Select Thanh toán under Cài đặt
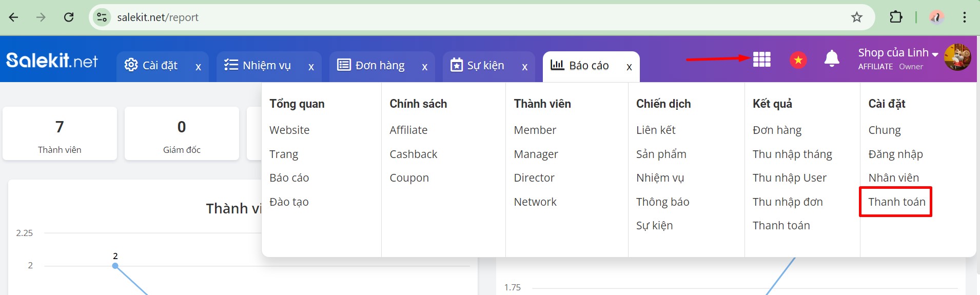Screen dimensions: 980x295 coord(896,202)
